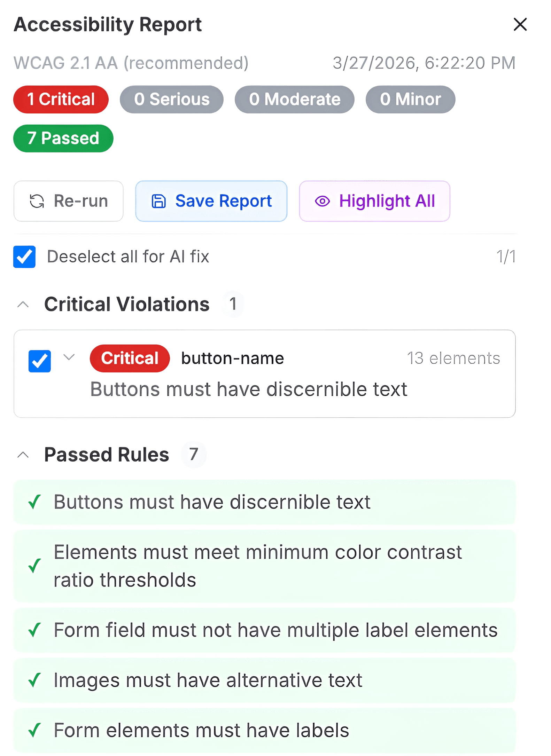Image resolution: width=551 pixels, height=756 pixels.
Task: Click the floppy disk icon beside Save Report
Action: tap(158, 201)
